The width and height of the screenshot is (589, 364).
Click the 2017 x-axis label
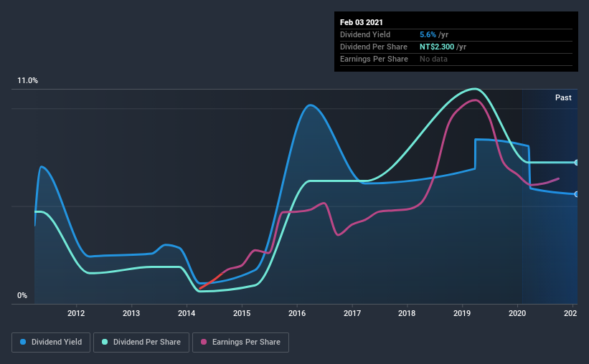click(x=352, y=313)
